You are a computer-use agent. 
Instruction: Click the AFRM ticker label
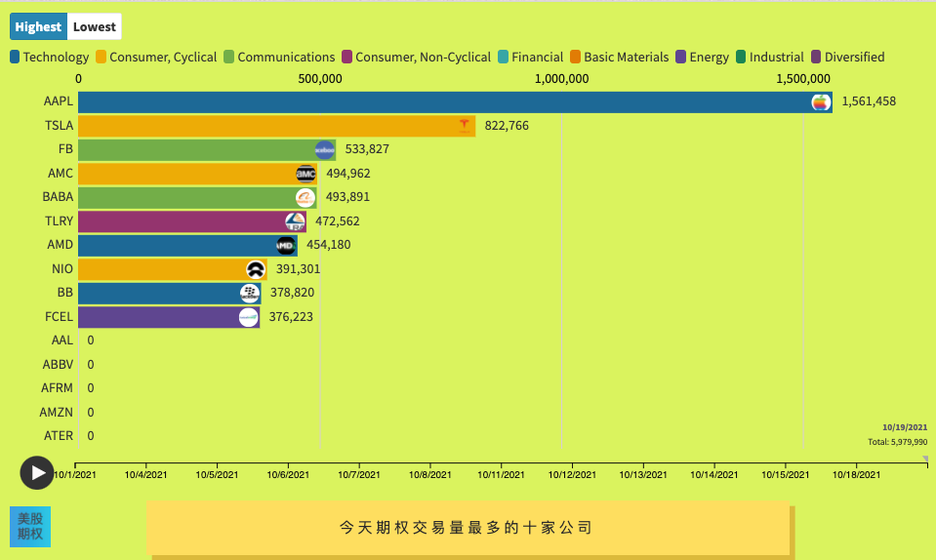[x=57, y=388]
